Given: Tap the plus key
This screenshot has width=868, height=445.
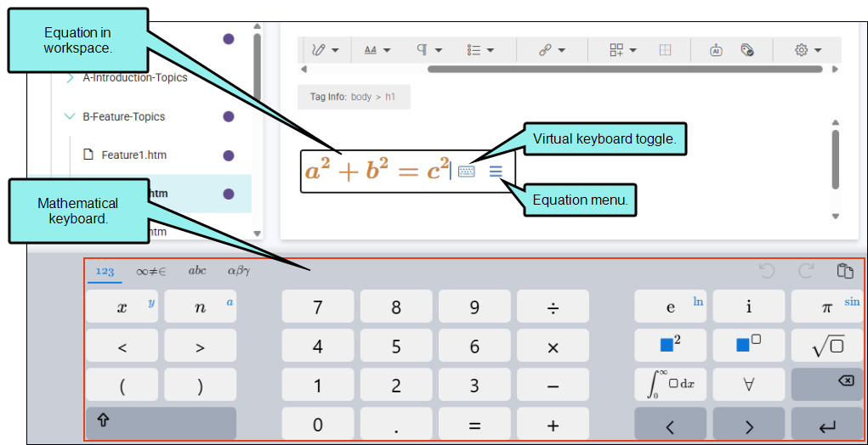Looking at the screenshot, I should pyautogui.click(x=553, y=424).
